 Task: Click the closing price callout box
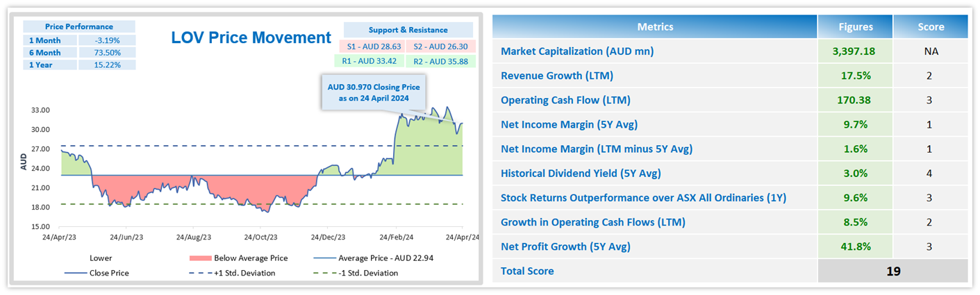pyautogui.click(x=373, y=92)
